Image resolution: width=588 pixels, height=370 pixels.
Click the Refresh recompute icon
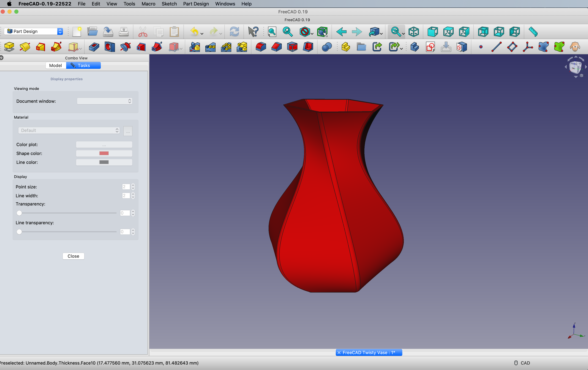tap(234, 32)
